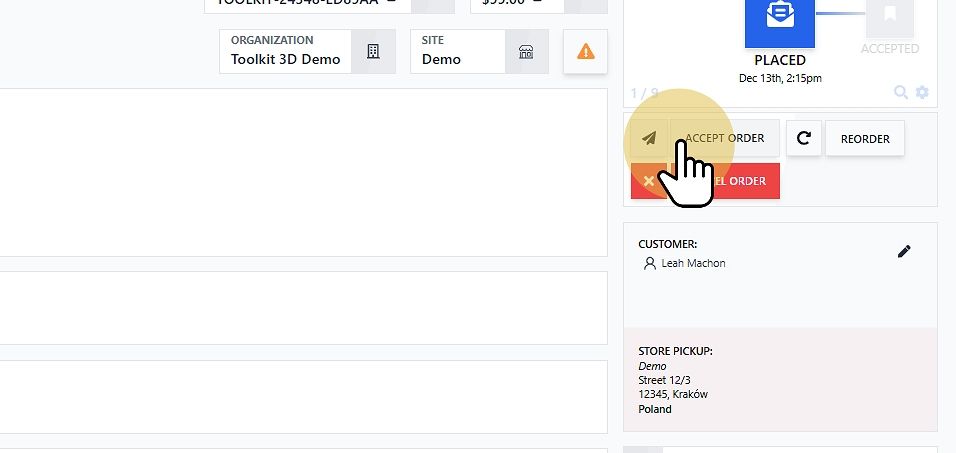
Task: Click customer name Leah Machon
Action: coord(693,263)
